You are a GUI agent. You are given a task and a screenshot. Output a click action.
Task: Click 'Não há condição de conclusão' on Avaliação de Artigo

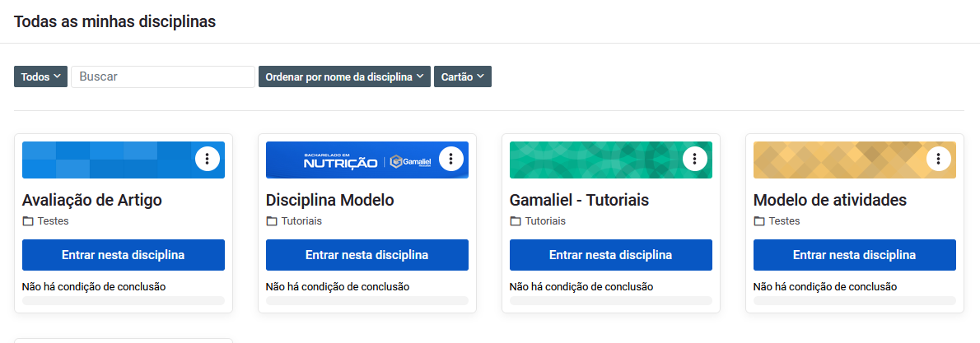click(94, 287)
